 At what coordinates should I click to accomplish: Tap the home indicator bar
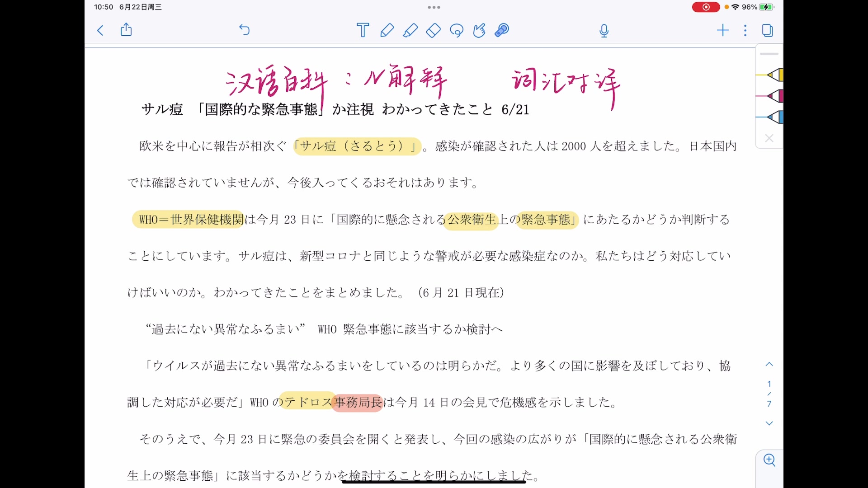point(434,482)
